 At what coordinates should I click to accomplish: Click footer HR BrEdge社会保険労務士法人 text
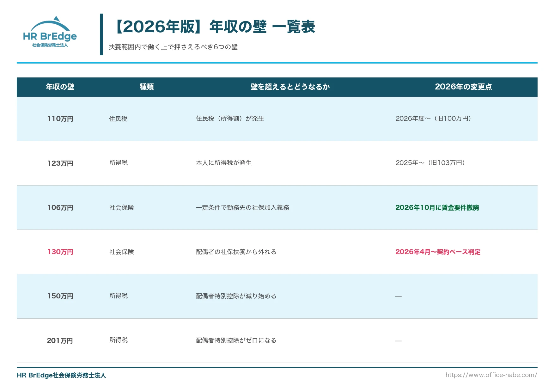click(61, 375)
